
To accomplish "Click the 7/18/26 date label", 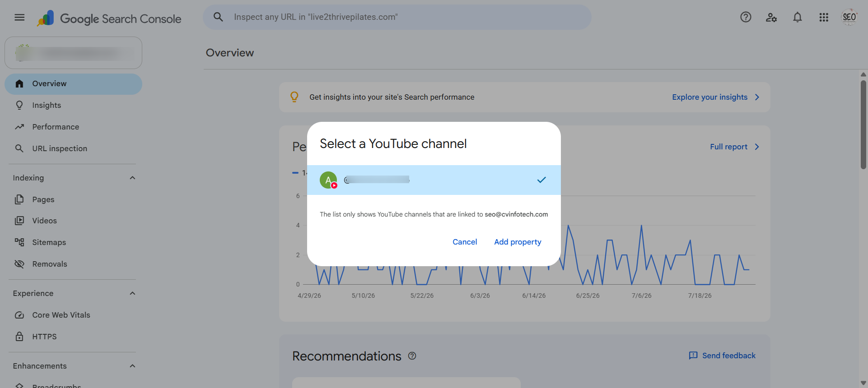I will click(700, 296).
